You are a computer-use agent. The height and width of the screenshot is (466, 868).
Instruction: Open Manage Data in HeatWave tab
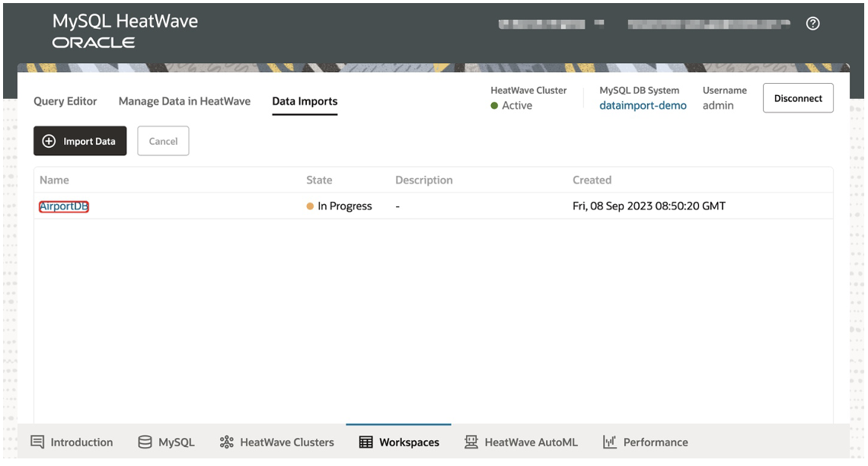[x=183, y=101]
